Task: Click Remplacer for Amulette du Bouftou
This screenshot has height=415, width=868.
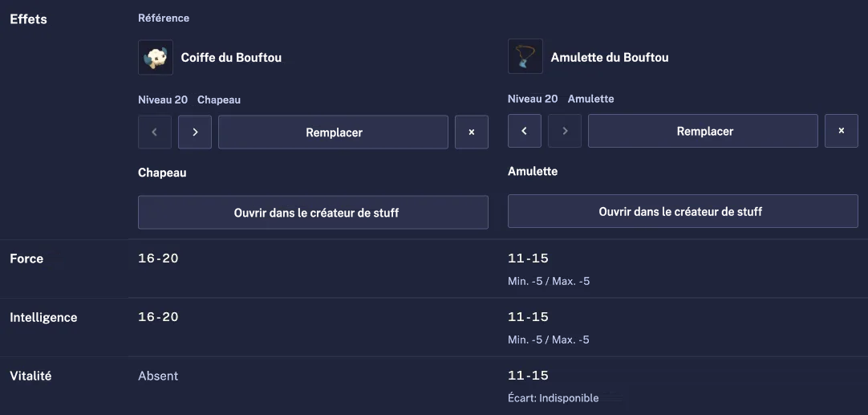Action: pyautogui.click(x=703, y=131)
